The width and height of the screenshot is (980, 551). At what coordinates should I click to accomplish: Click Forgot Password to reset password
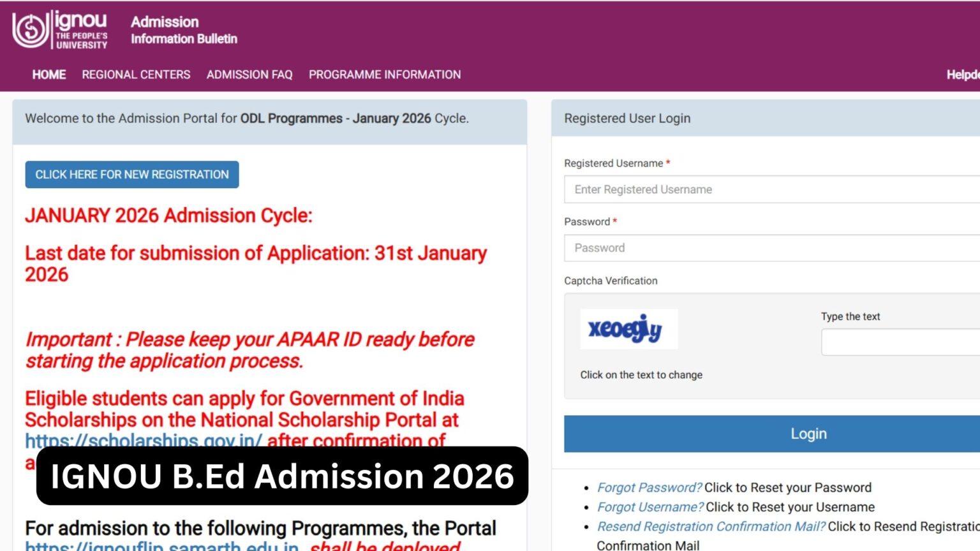(648, 487)
